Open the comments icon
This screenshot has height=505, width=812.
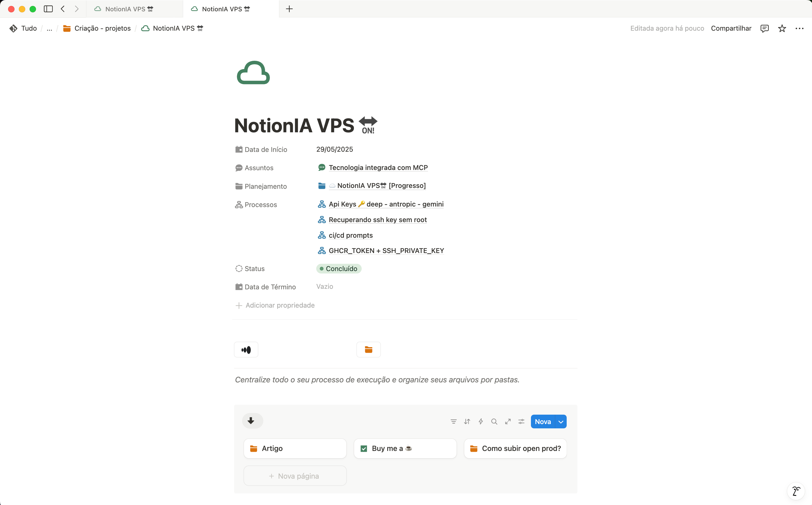click(764, 29)
